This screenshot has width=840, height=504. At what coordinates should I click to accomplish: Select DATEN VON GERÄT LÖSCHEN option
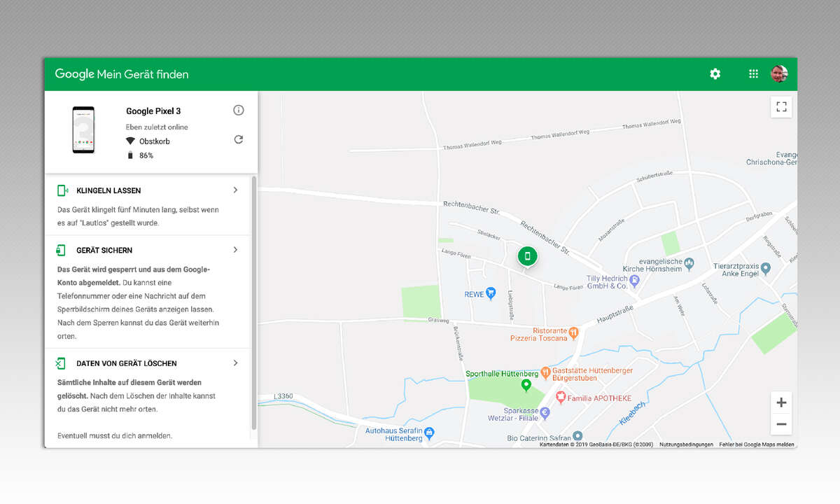(127, 363)
